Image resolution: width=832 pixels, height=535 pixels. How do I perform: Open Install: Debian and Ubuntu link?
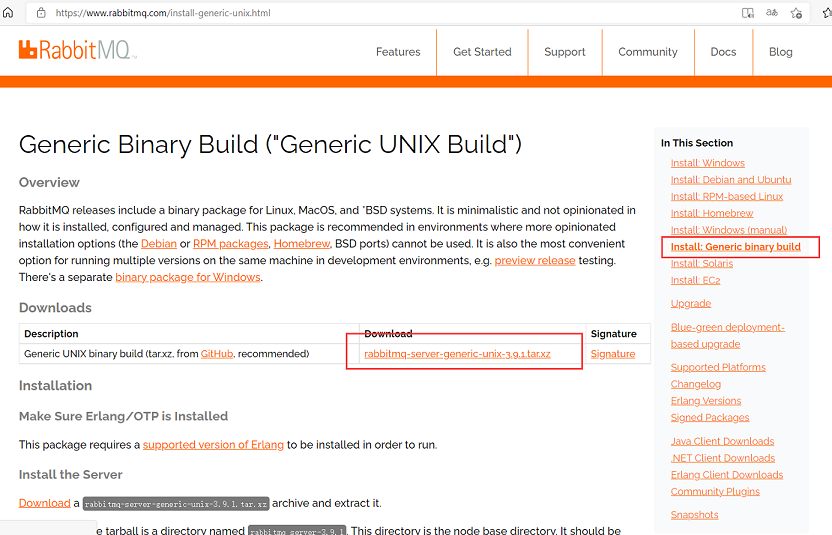click(x=731, y=180)
